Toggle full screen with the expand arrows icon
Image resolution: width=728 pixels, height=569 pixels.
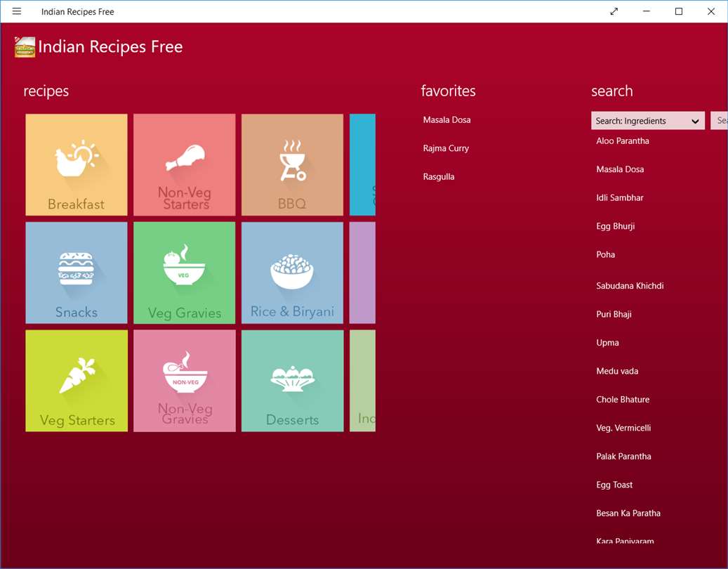click(x=614, y=11)
